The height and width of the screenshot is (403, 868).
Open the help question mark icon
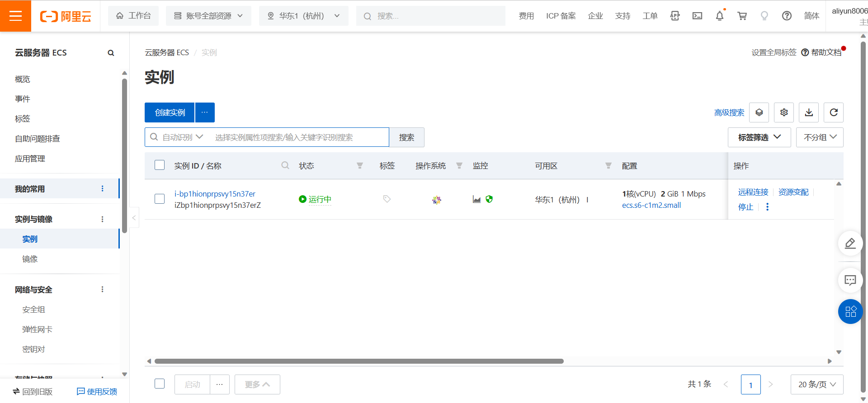click(x=787, y=16)
